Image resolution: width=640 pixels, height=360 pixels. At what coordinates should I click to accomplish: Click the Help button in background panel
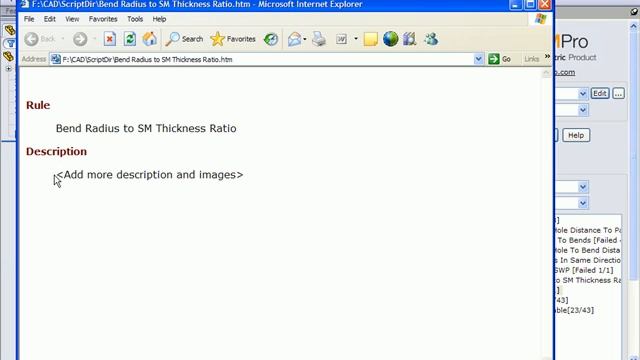576,135
